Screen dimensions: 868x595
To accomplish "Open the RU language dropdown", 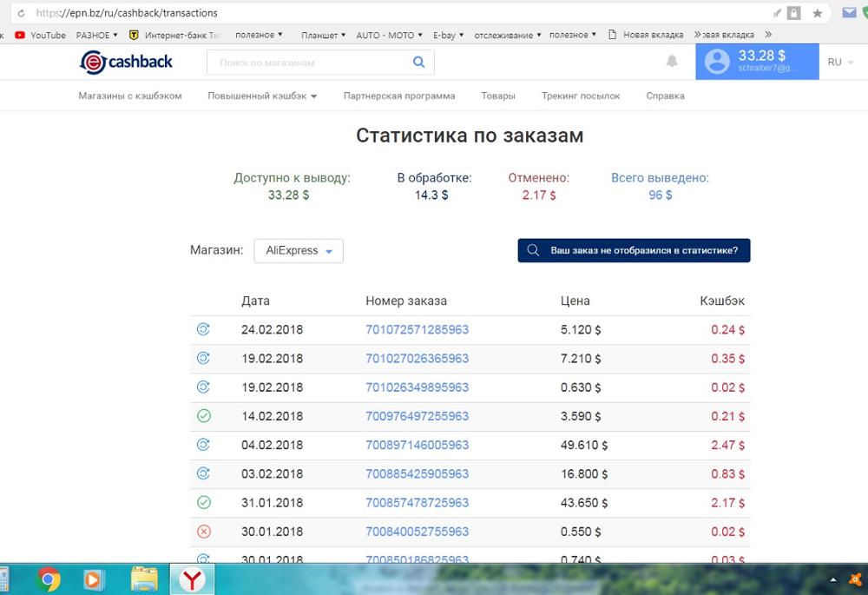I will (840, 63).
